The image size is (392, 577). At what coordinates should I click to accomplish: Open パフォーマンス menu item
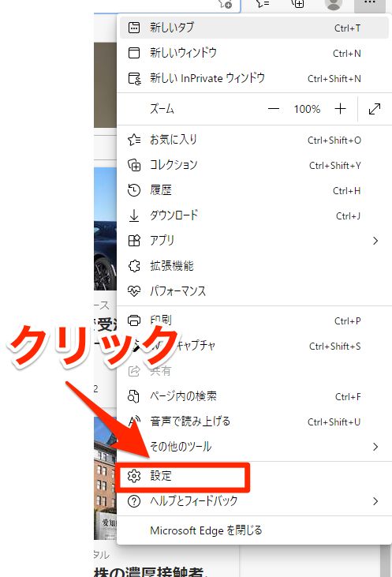coord(254,291)
